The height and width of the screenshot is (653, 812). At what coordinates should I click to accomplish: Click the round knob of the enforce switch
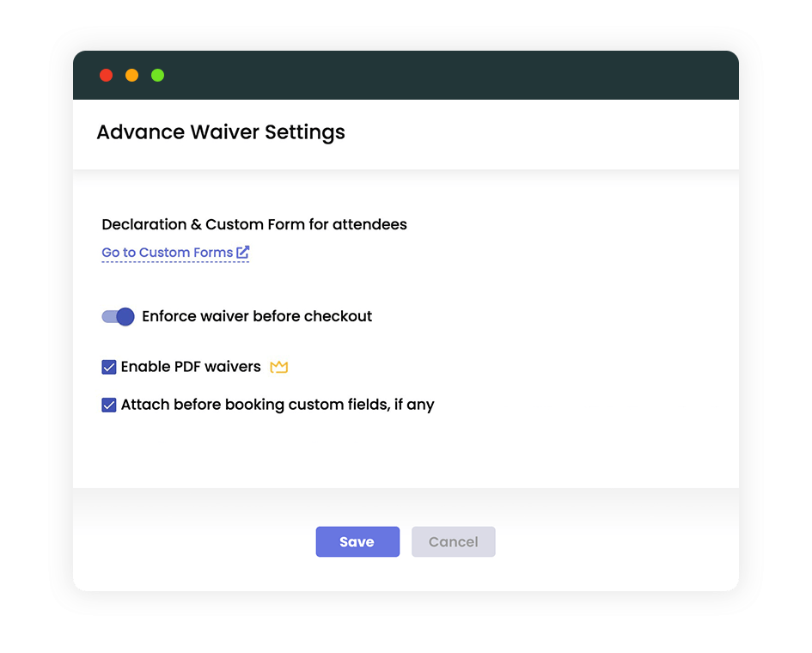(125, 316)
